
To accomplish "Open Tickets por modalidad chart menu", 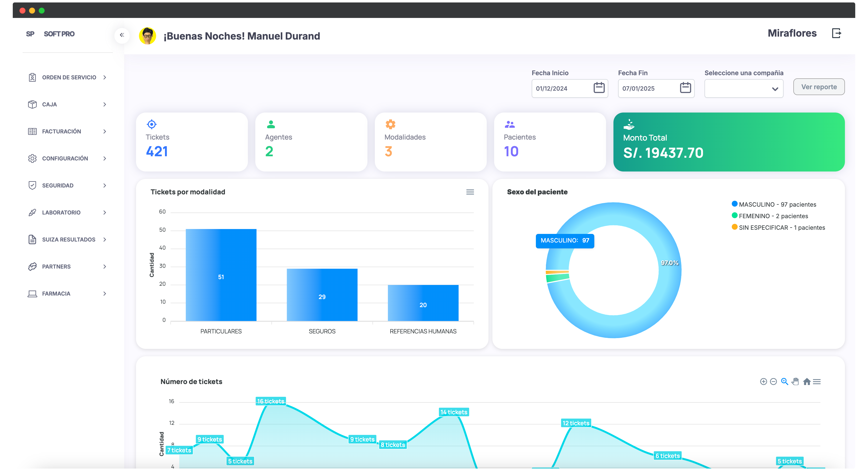I will pos(470,192).
